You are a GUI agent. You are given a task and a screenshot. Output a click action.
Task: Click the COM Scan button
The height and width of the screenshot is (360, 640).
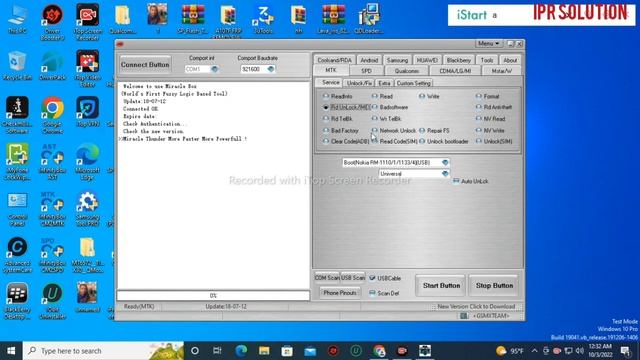tap(327, 278)
